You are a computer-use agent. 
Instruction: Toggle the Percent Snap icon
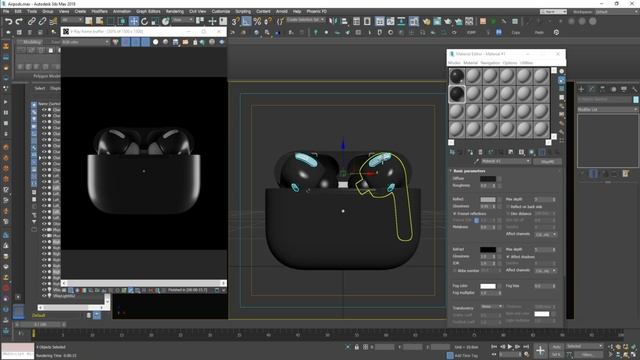pyautogui.click(x=257, y=21)
